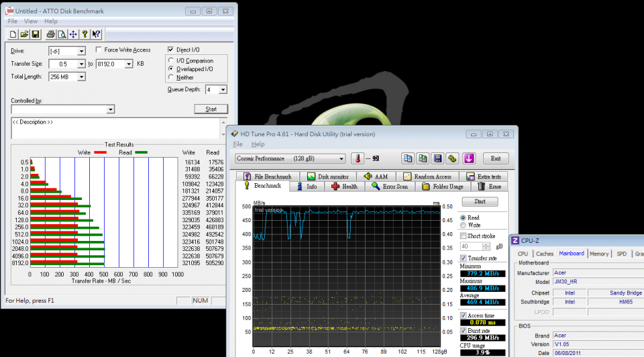This screenshot has height=357, width=644.
Task: Enable the Force Write Access checkbox
Action: (x=99, y=50)
